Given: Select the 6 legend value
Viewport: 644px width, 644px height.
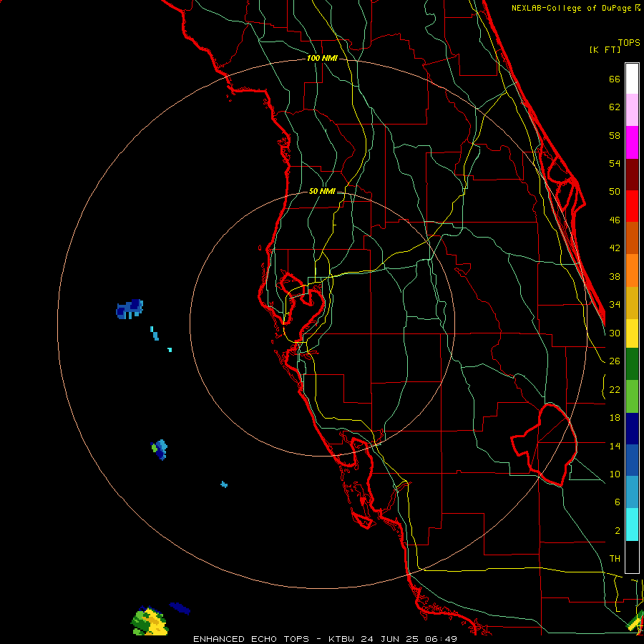Looking at the screenshot, I should 617,502.
